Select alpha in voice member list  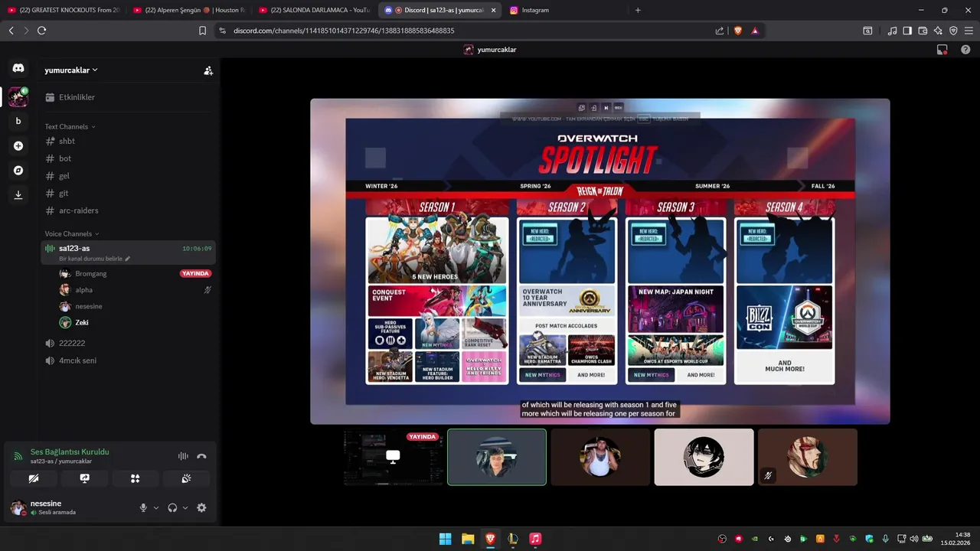(135, 290)
